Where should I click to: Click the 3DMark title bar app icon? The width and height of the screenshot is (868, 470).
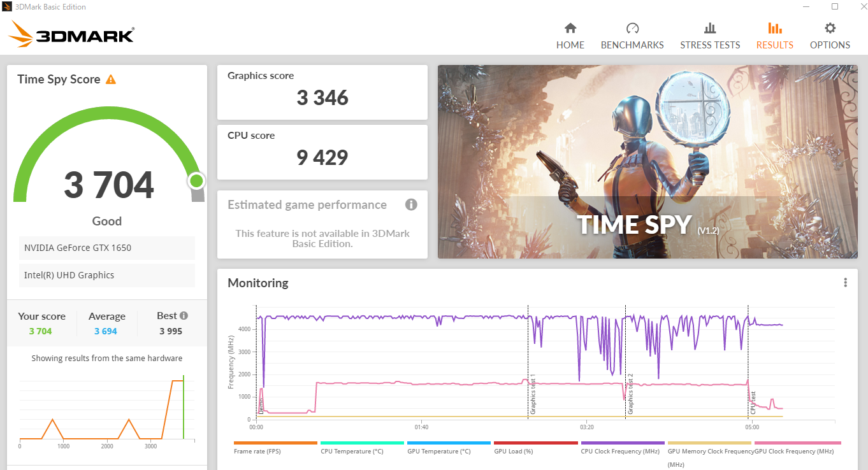coord(7,7)
